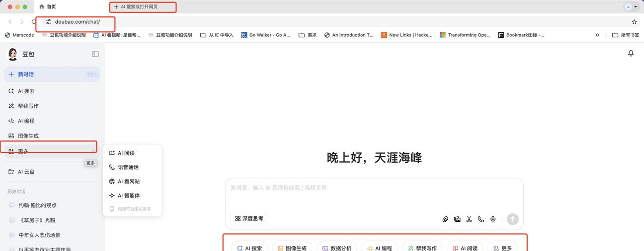This screenshot has height=251, width=644.
Task: Start a 新对话 new chat
Action: (x=52, y=74)
